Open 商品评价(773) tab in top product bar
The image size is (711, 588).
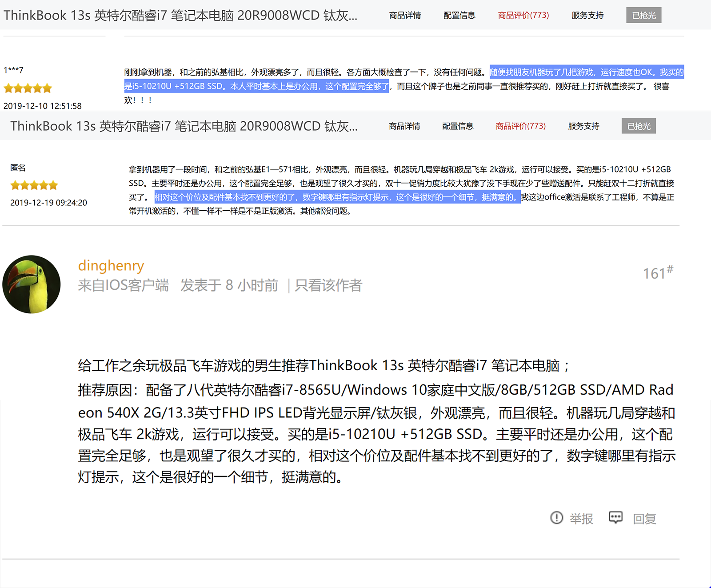coord(523,16)
